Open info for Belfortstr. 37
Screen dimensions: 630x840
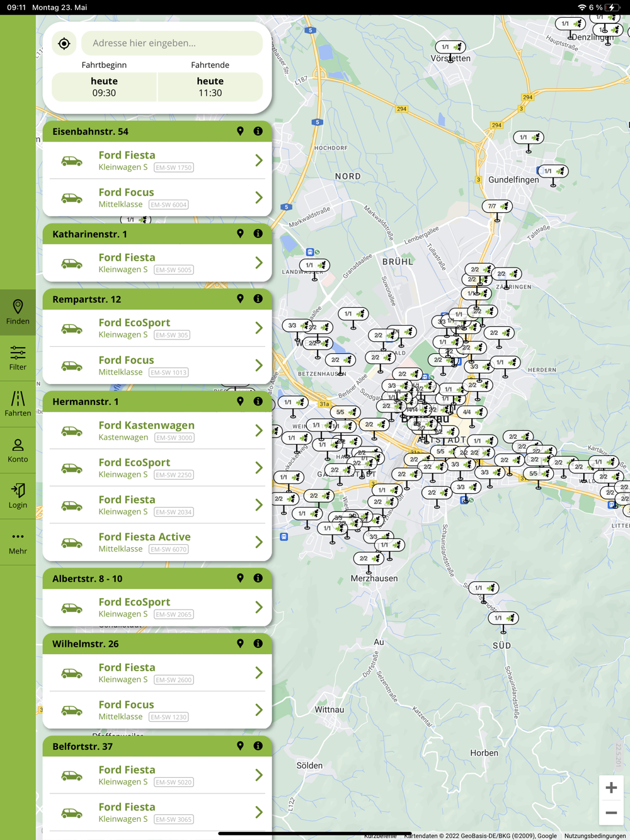pos(258,746)
